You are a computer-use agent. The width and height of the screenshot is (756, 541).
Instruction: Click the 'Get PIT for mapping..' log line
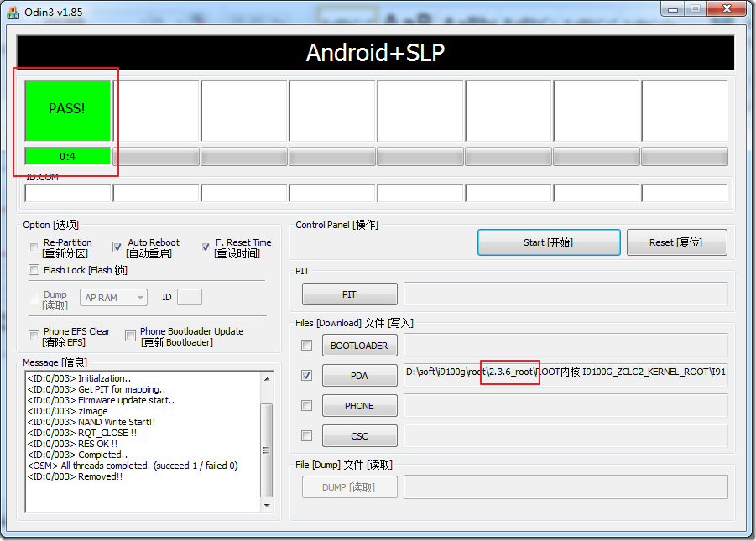[x=96, y=389]
